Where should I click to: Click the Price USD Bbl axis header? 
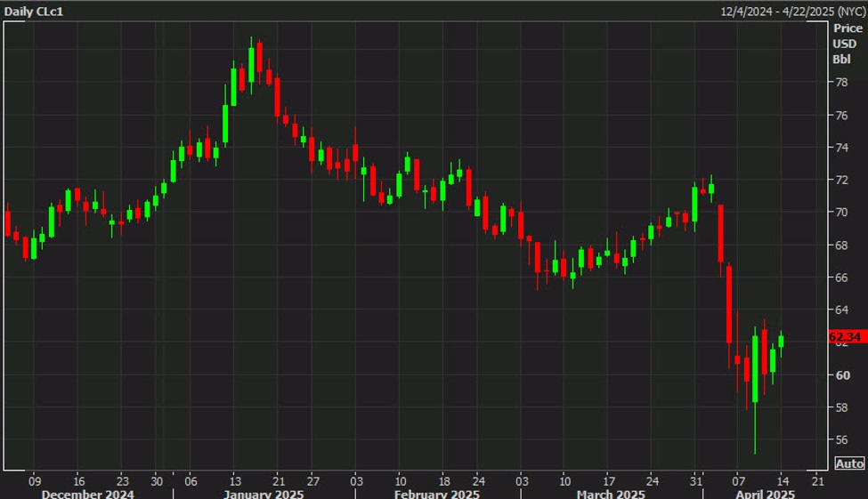tap(848, 44)
